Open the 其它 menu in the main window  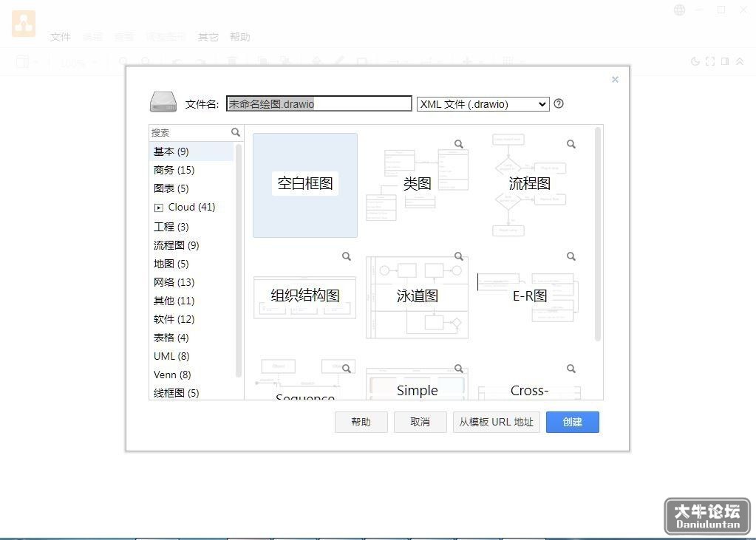click(208, 37)
